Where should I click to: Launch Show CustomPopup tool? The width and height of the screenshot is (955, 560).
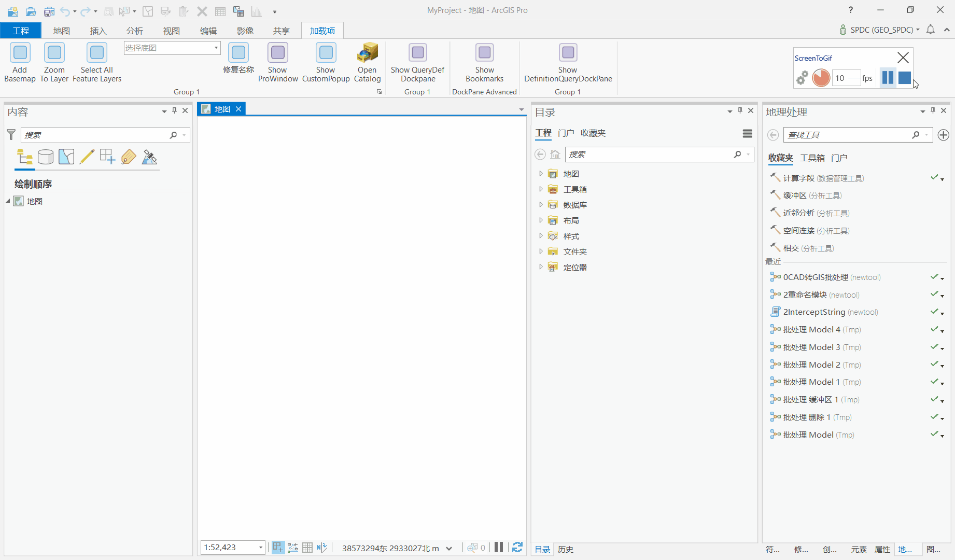click(326, 62)
